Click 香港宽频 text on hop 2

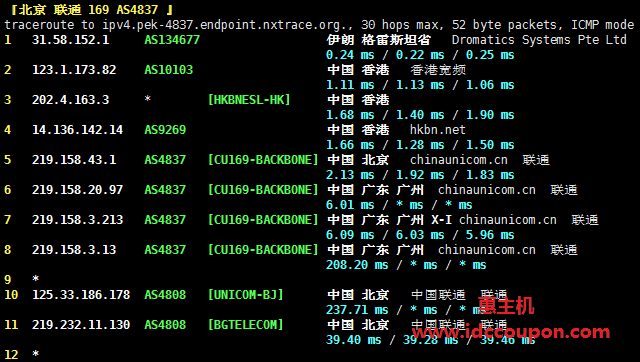[438, 70]
